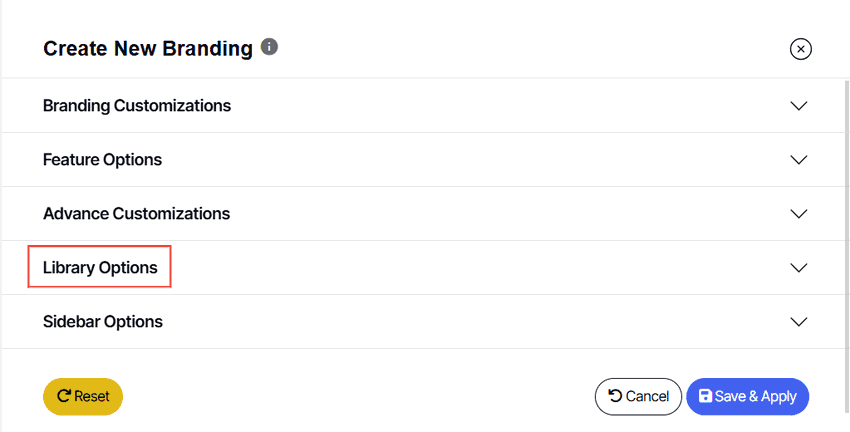Select the Branding Customizations section heading

click(137, 105)
